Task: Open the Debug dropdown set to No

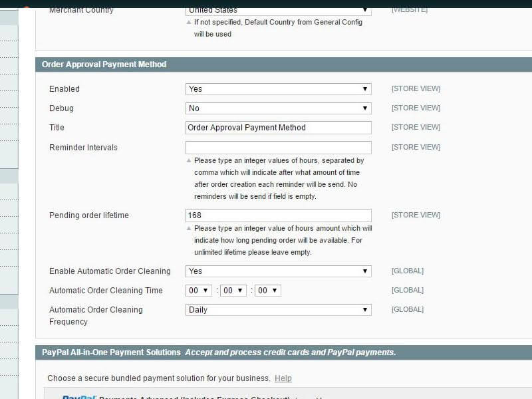Action: pyautogui.click(x=278, y=108)
